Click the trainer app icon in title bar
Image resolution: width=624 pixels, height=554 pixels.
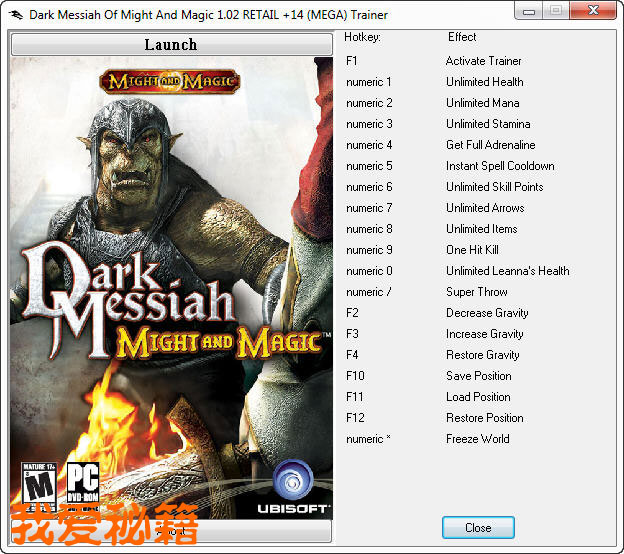click(17, 15)
